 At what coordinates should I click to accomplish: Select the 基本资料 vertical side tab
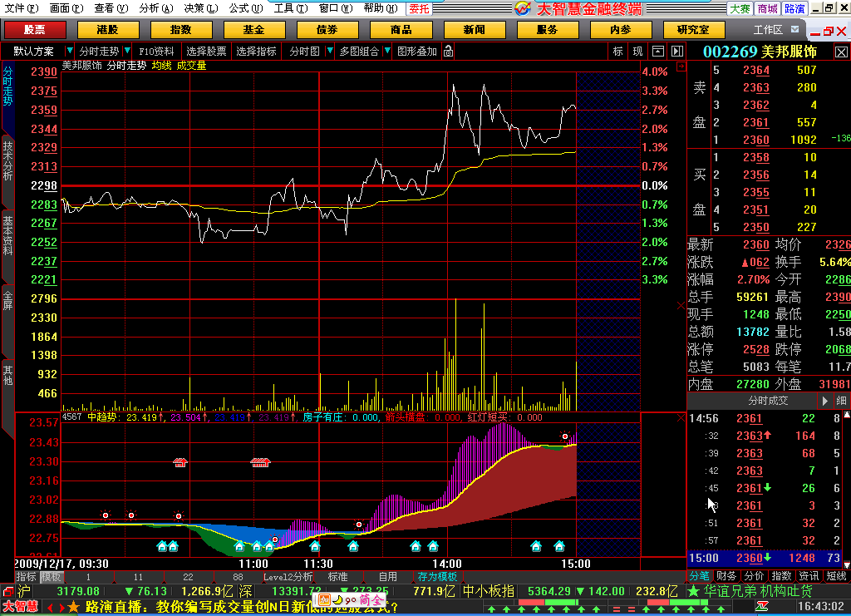[x=7, y=235]
